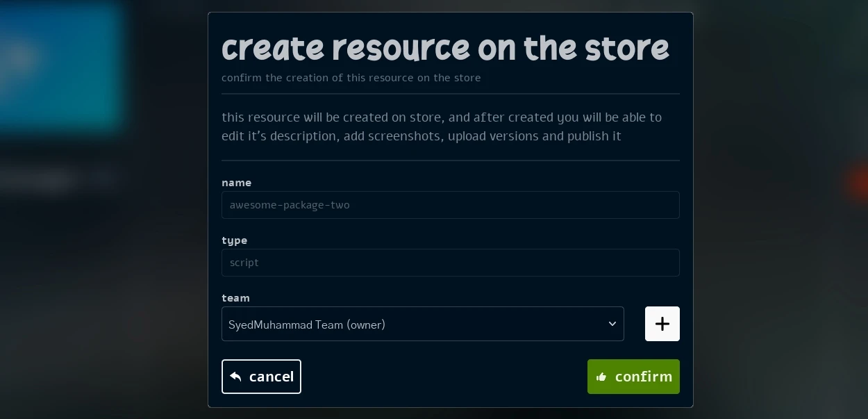Image resolution: width=868 pixels, height=419 pixels.
Task: Click the "create resource on the store" heading
Action: (x=444, y=48)
